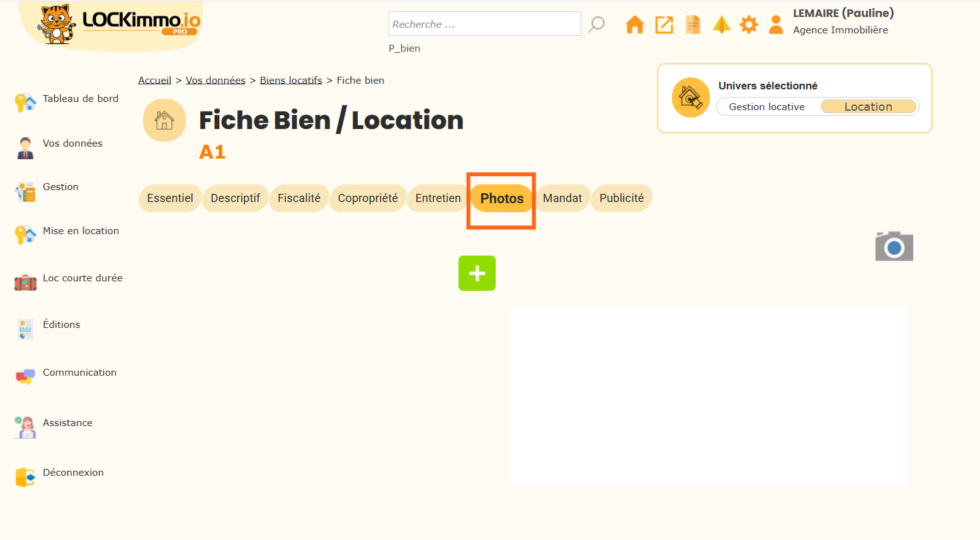Focus the Recherche search field
This screenshot has height=540, width=980.
(484, 24)
